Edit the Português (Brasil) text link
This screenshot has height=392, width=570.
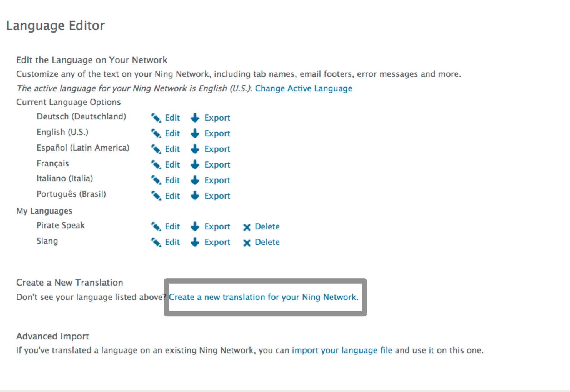[x=172, y=196]
